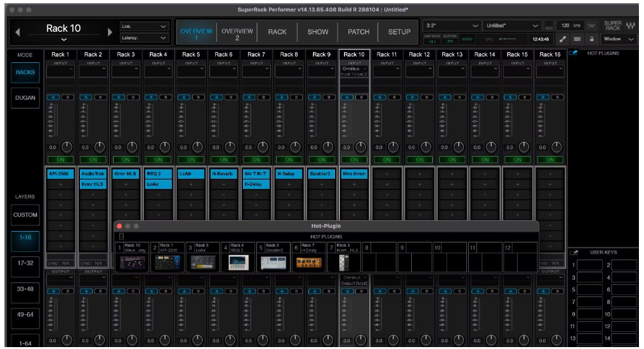Open the Rack 16 output dropdown
644x349 pixels.
[550, 280]
